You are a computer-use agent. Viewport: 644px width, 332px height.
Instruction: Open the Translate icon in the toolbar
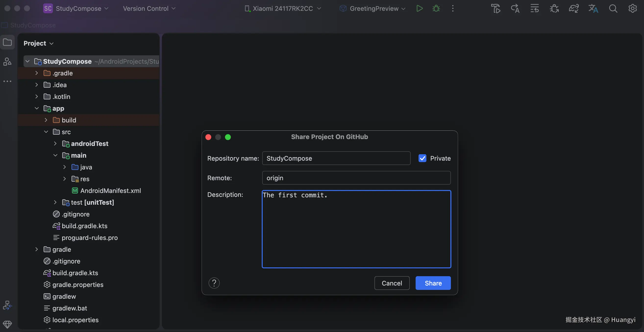point(593,9)
